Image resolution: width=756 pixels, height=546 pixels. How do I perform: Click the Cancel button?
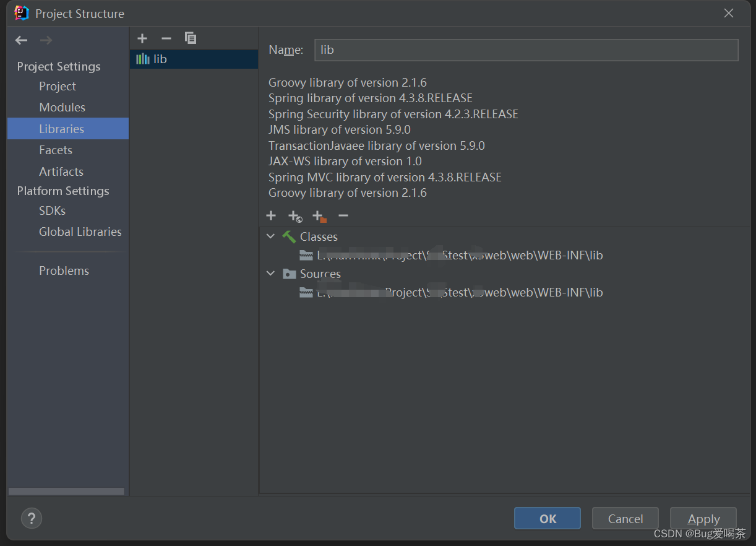pyautogui.click(x=625, y=519)
